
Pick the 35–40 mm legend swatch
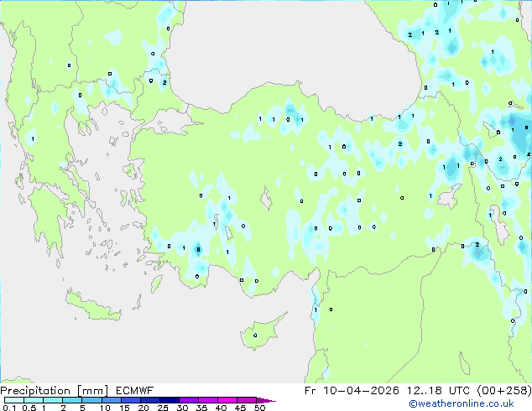click(x=207, y=400)
